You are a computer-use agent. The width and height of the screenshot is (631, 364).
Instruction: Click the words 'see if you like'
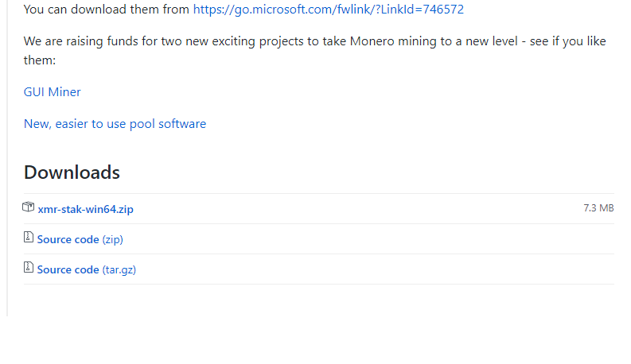[x=568, y=41]
